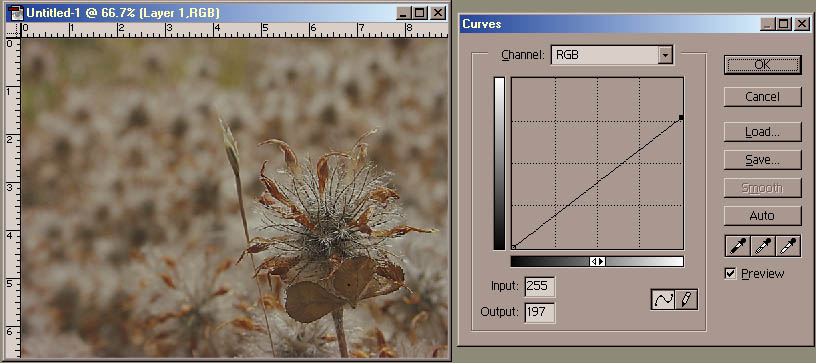Toggle the Preview checkbox
The image size is (816, 363).
[x=731, y=274]
